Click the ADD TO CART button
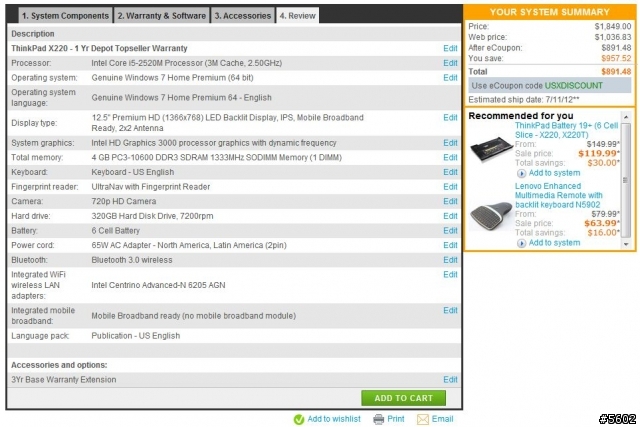 point(403,398)
